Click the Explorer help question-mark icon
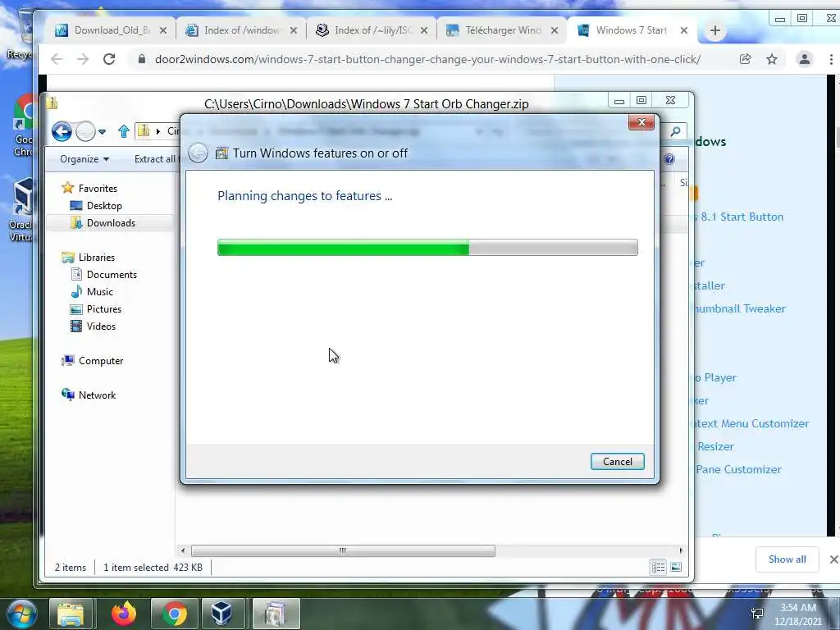This screenshot has width=840, height=630. pos(669,159)
